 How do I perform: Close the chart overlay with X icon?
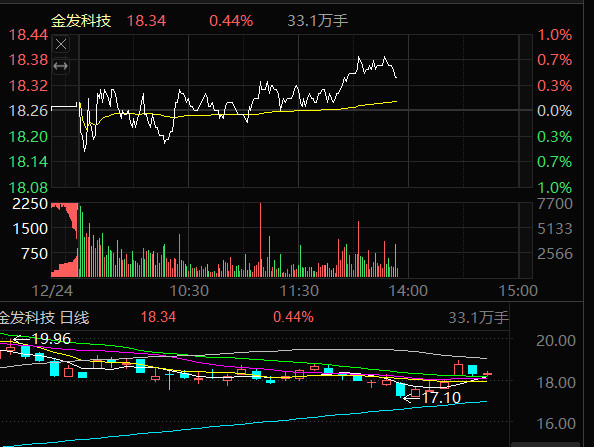tap(61, 44)
